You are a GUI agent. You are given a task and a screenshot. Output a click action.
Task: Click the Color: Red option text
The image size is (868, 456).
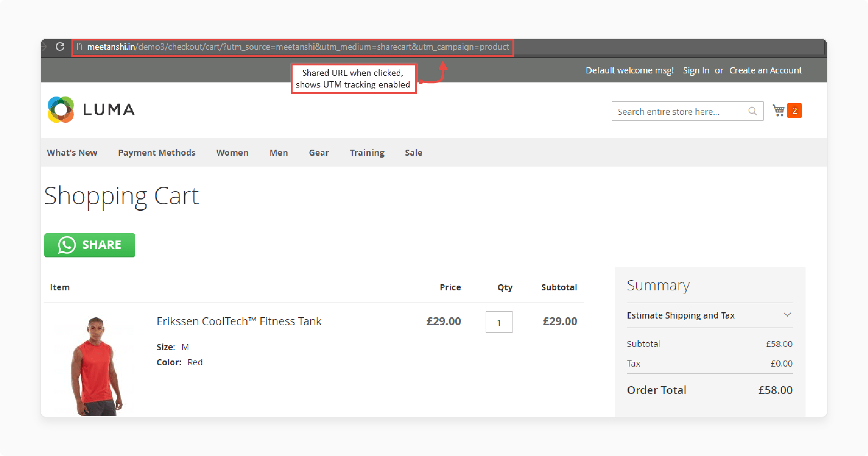coord(180,362)
